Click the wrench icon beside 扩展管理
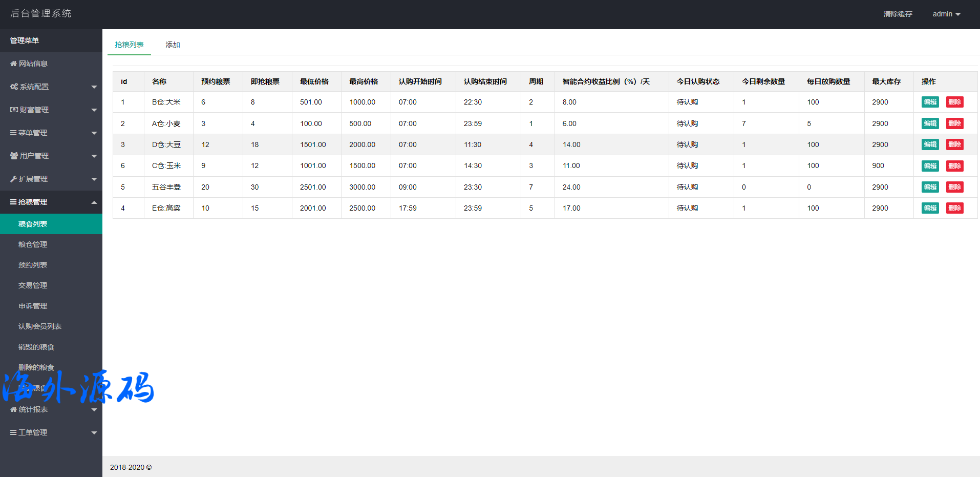The width and height of the screenshot is (980, 477). pos(13,179)
